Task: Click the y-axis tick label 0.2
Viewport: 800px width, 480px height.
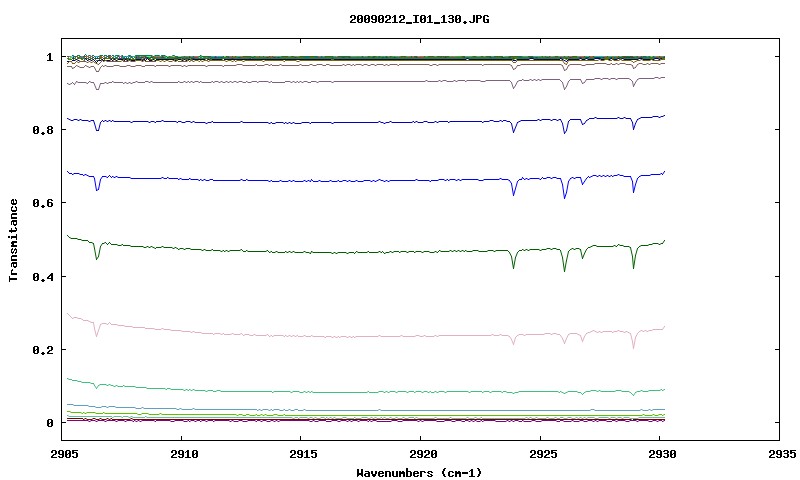Action: [43, 350]
